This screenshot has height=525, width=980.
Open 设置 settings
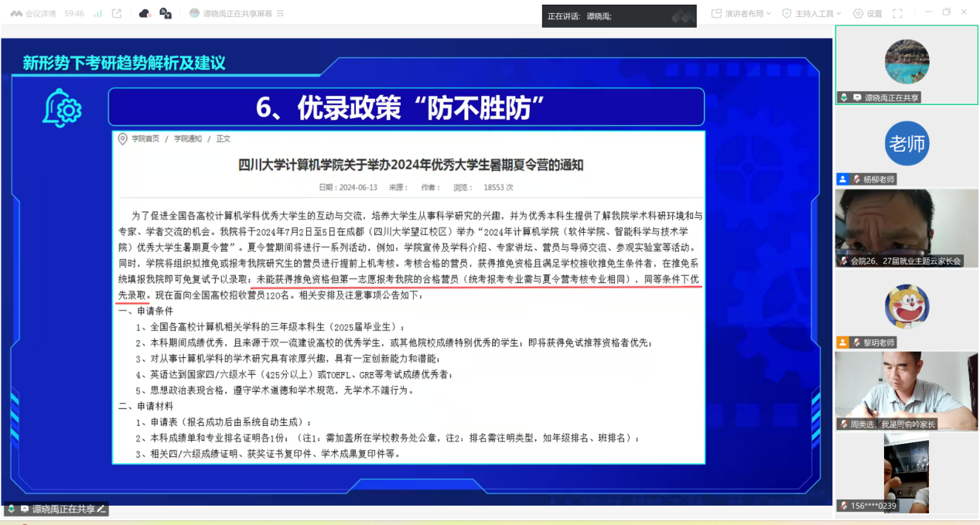[x=867, y=13]
